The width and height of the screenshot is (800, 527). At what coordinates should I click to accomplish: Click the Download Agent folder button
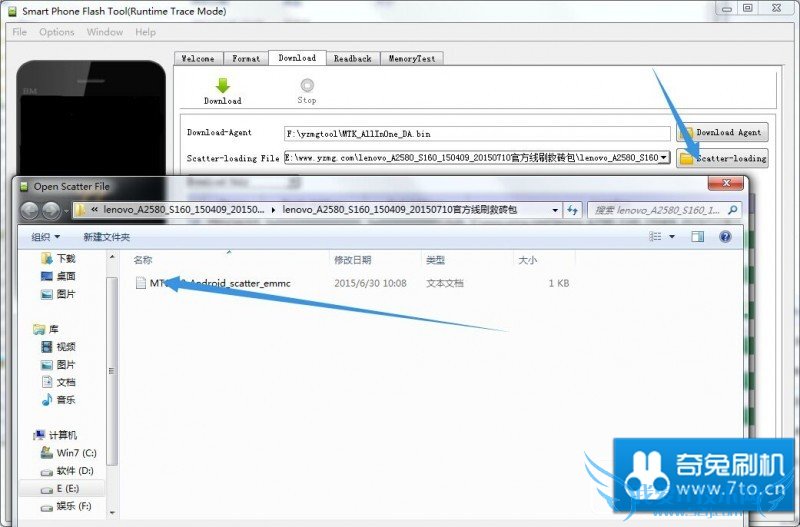(722, 133)
